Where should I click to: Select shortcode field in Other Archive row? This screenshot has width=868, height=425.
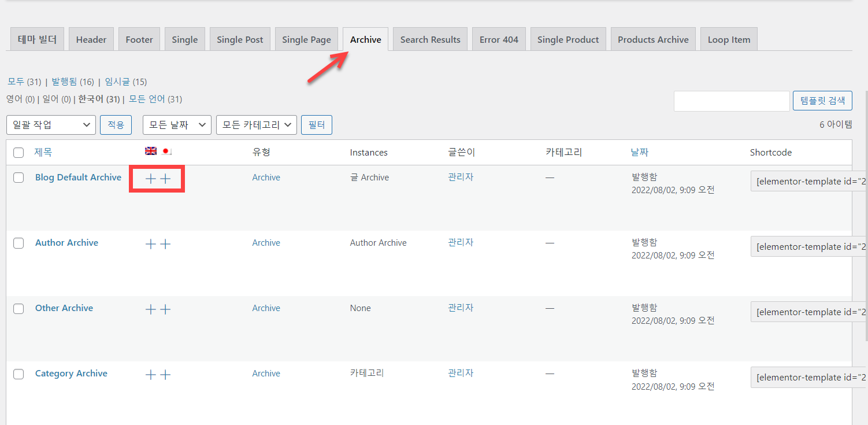[x=808, y=312]
